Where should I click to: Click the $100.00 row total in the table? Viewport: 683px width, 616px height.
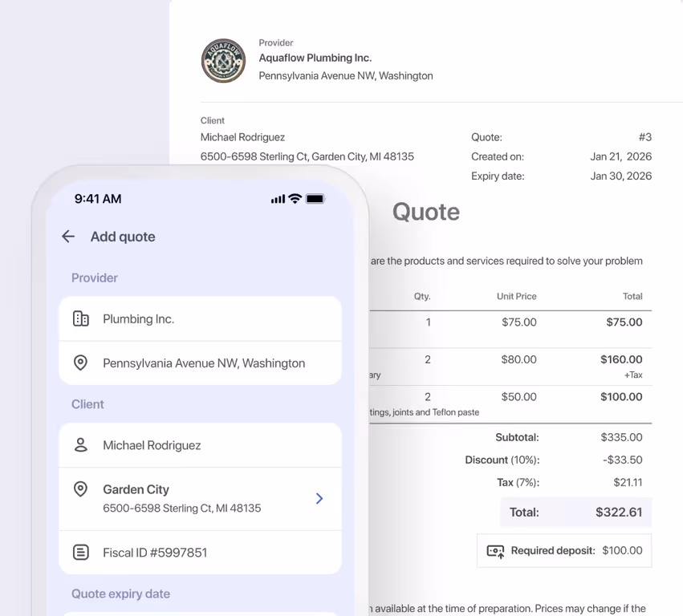(x=621, y=397)
